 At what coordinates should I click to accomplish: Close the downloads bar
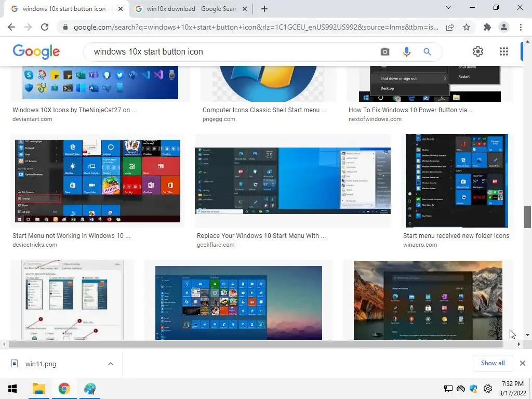pyautogui.click(x=523, y=363)
